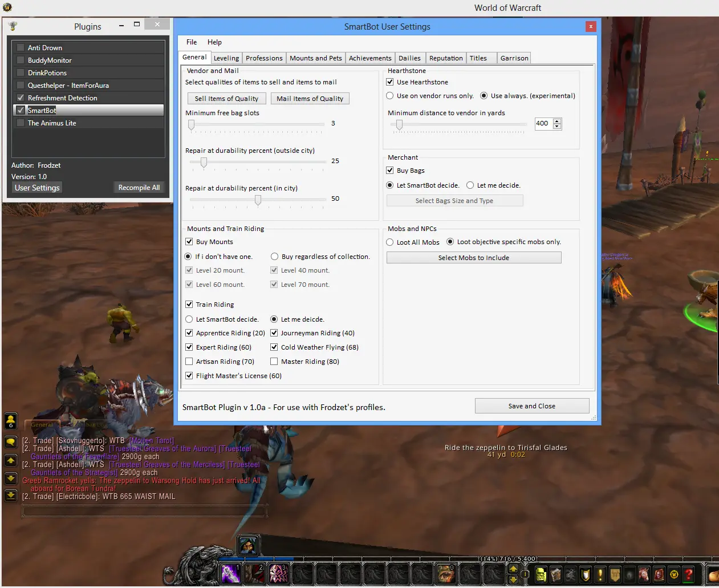Click the red question mark Help icon
The height and width of the screenshot is (588, 719).
[688, 574]
